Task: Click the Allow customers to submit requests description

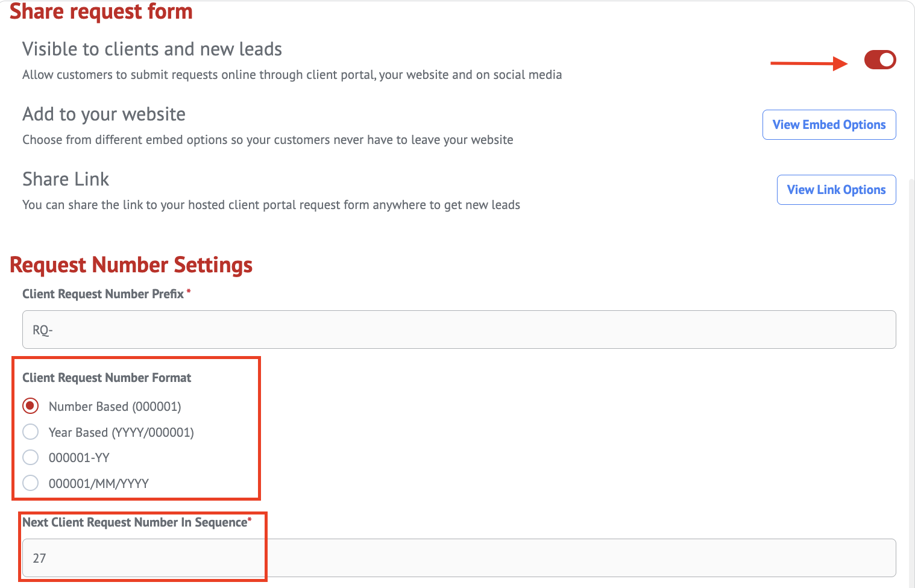Action: [x=292, y=75]
